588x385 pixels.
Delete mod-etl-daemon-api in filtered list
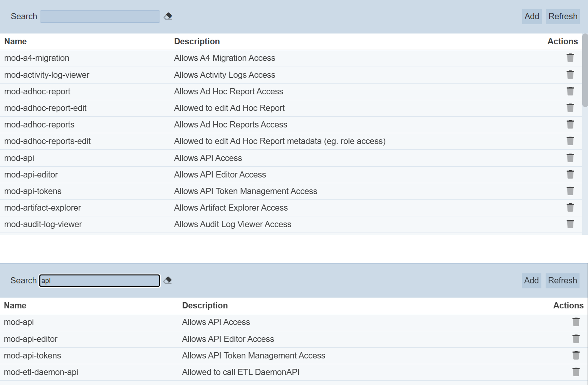[576, 372]
